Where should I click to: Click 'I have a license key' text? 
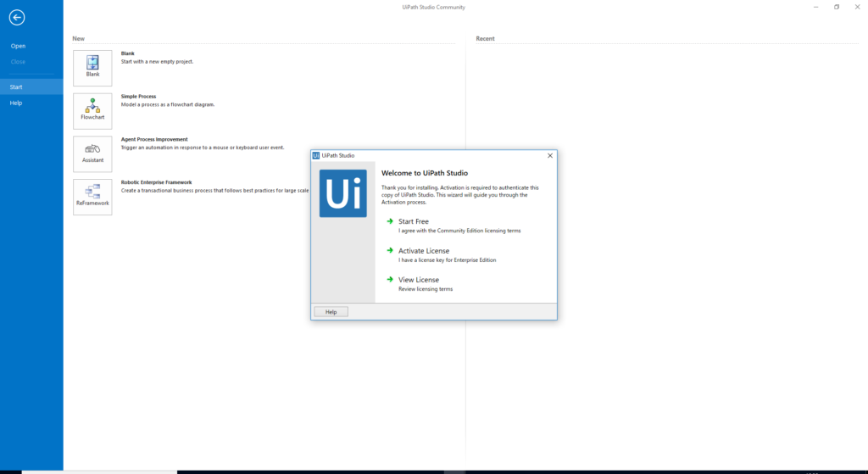tap(448, 259)
